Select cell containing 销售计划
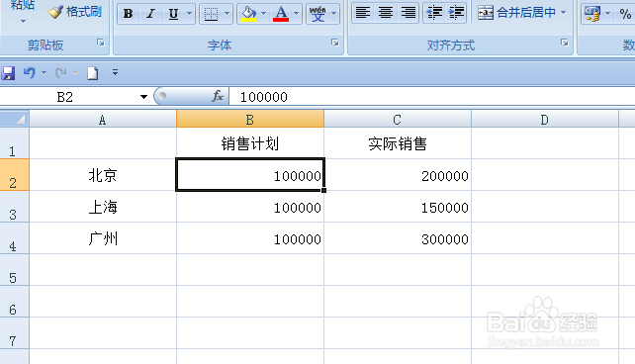635x364 pixels. click(250, 143)
